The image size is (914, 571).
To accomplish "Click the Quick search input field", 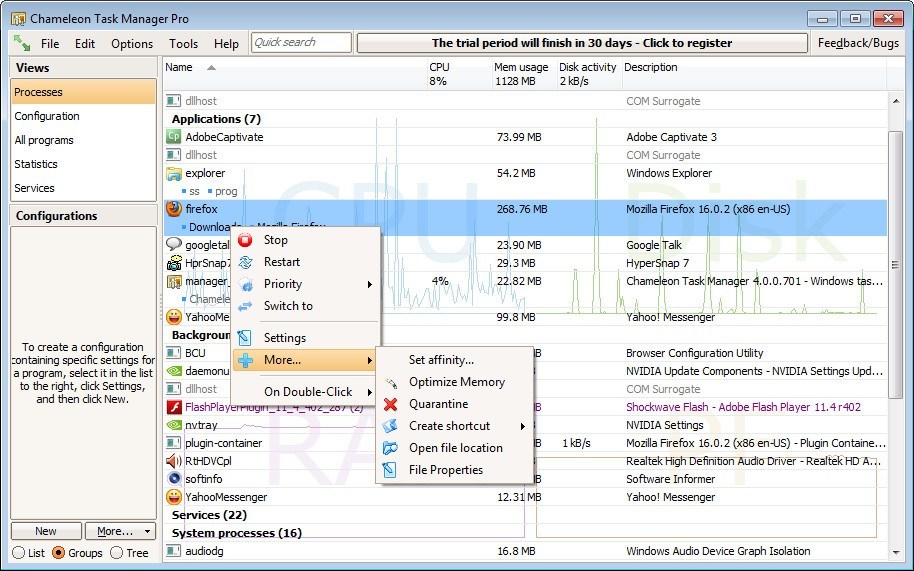I will (x=301, y=43).
